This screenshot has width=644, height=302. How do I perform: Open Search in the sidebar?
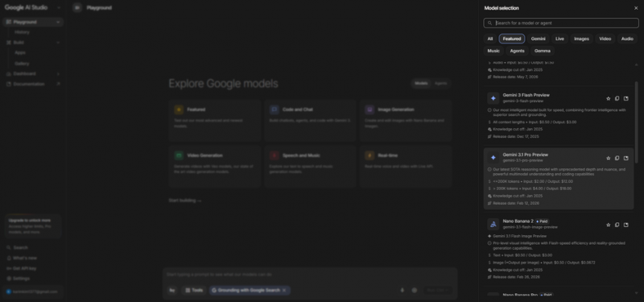coord(21,247)
